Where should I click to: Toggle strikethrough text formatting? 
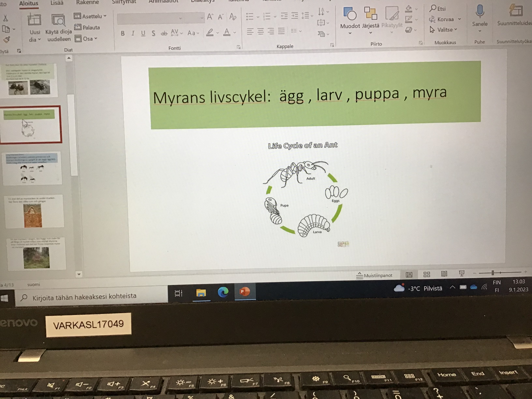tap(164, 33)
